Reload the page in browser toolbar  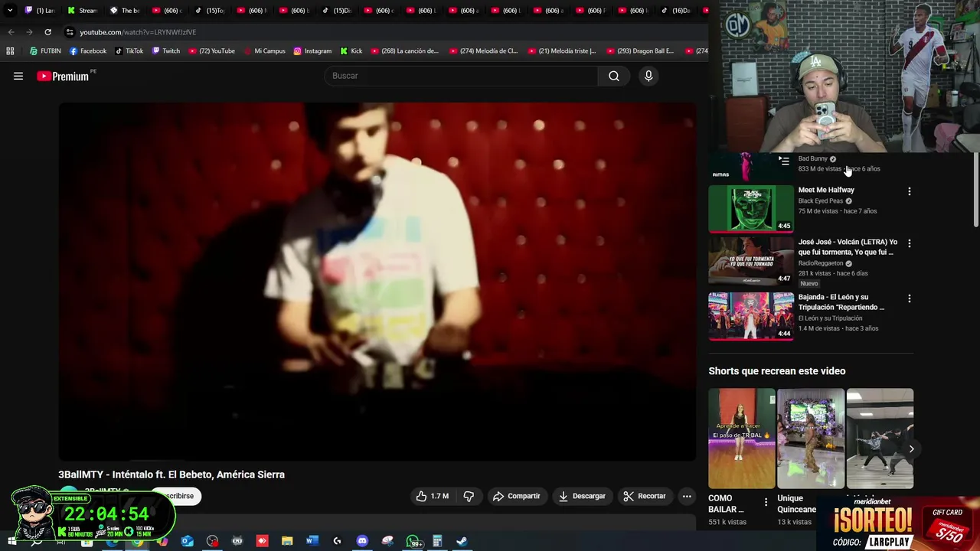click(47, 32)
